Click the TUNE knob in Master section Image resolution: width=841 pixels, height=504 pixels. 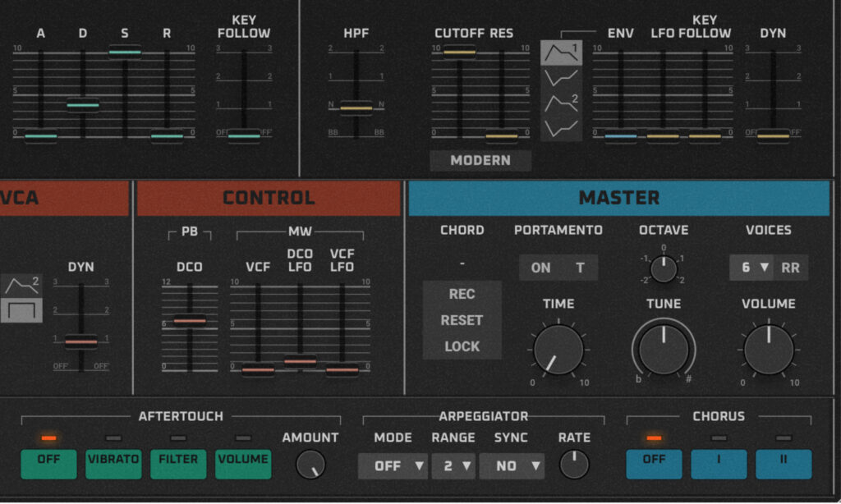point(663,348)
